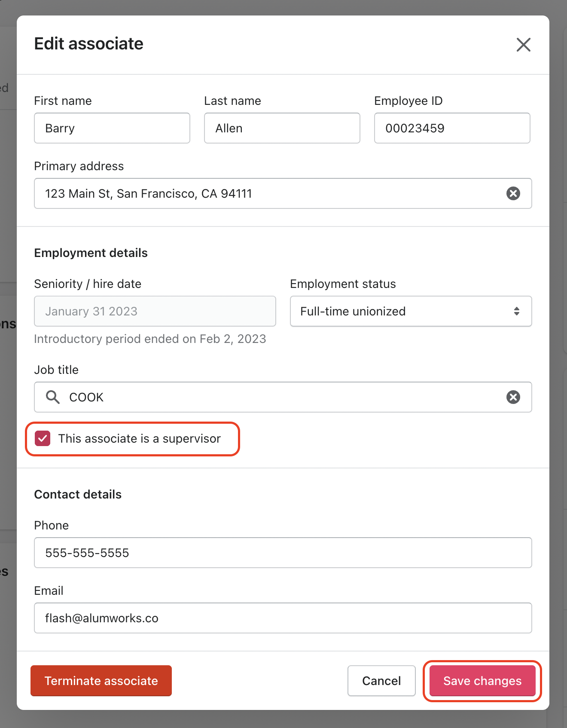Click Terminate associate button
The width and height of the screenshot is (567, 728).
(101, 681)
